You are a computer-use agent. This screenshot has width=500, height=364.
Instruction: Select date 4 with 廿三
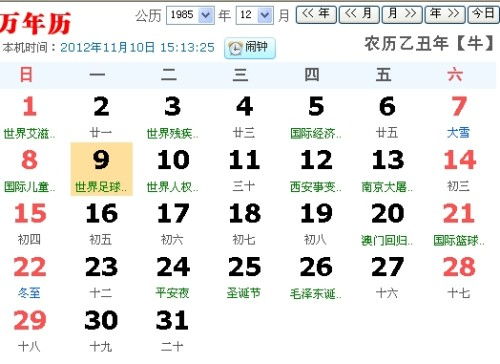(x=244, y=116)
